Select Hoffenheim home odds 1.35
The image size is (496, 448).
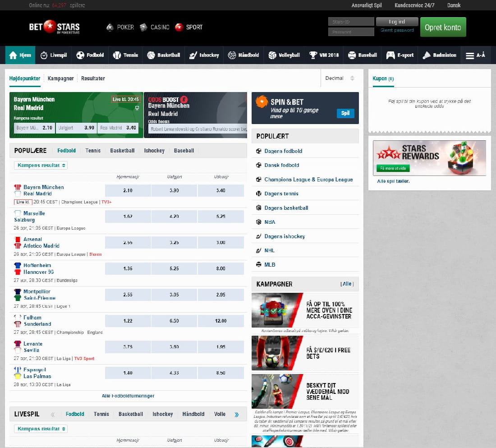point(128,268)
